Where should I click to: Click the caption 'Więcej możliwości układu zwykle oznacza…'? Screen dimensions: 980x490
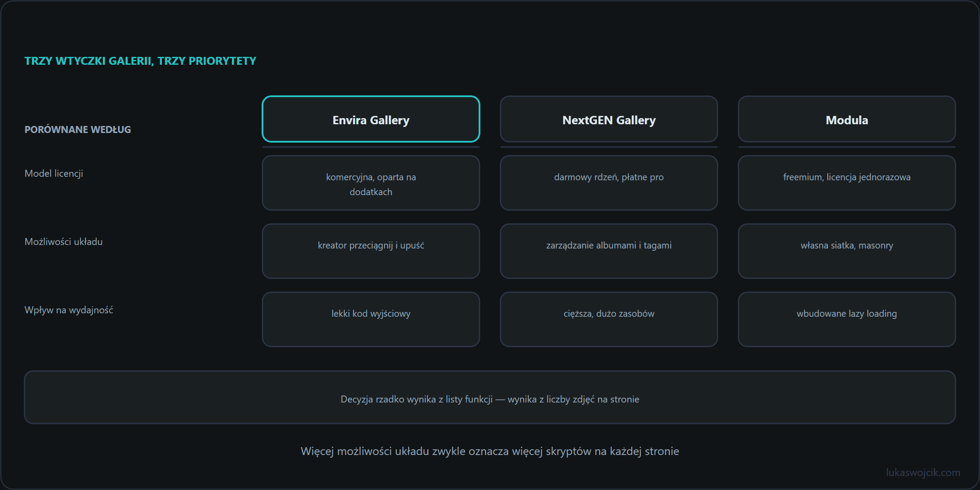point(490,451)
